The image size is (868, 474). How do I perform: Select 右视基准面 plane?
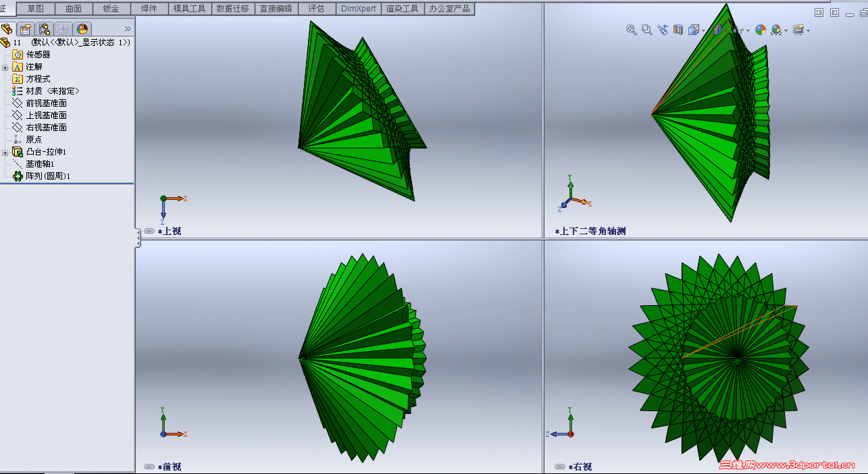coord(40,128)
